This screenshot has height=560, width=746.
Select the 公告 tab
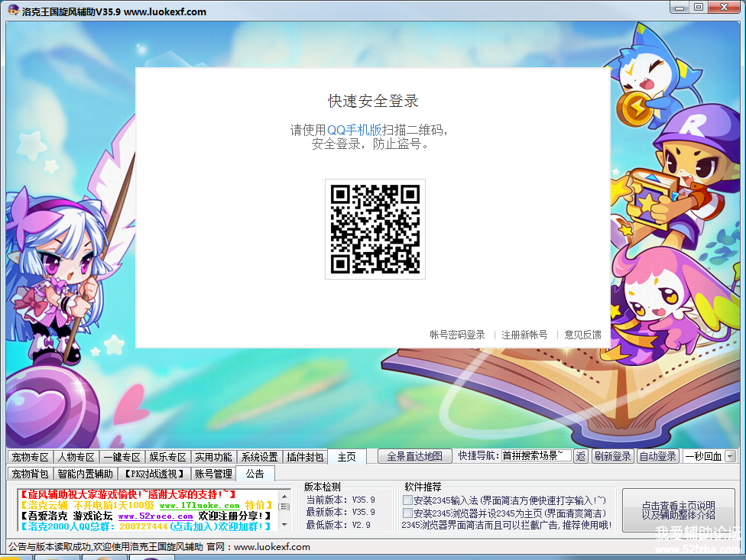[255, 474]
